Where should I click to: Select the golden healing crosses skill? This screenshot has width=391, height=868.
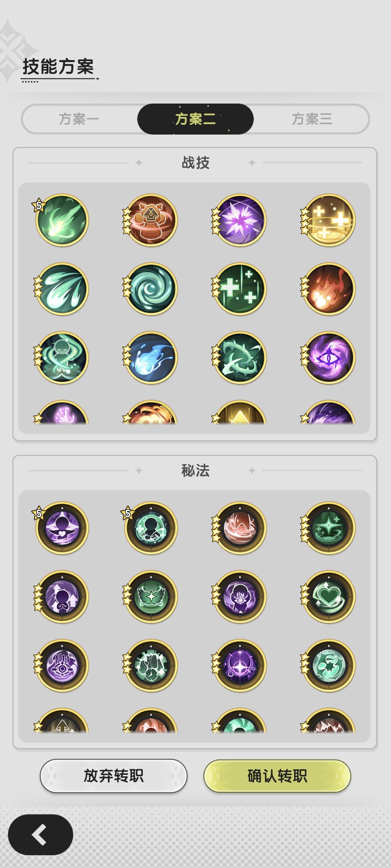point(329,220)
